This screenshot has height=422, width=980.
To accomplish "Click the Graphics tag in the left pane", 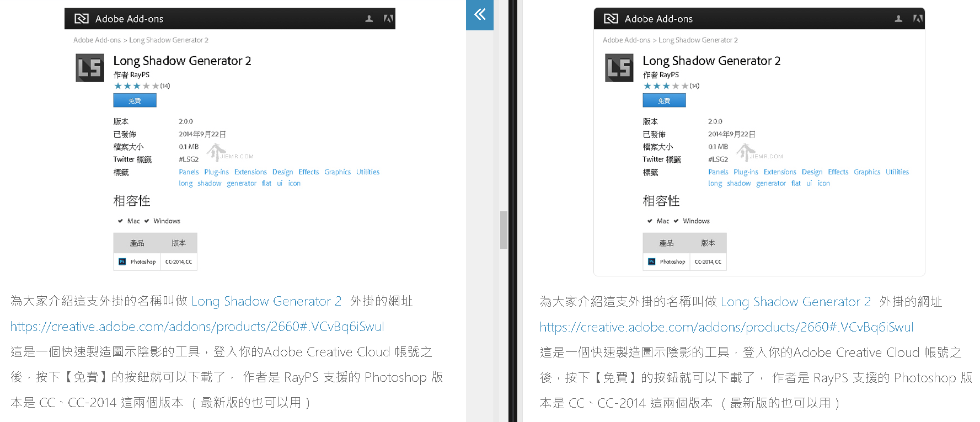I will [x=338, y=172].
